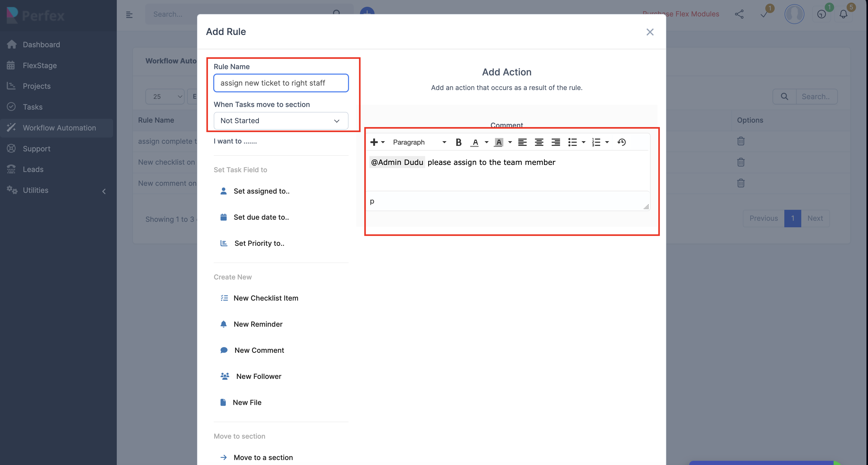
Task: Close the Add Rule dialog
Action: point(650,32)
